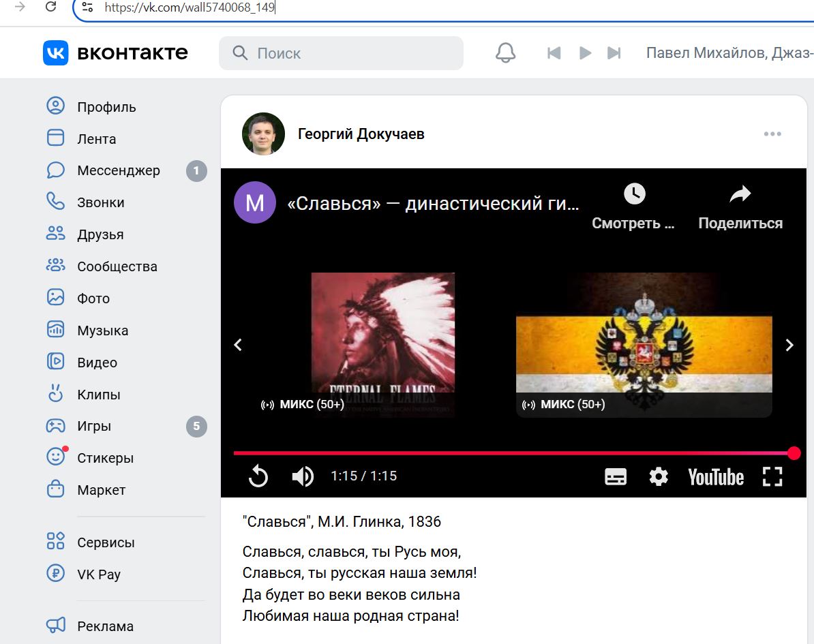814x644 pixels.
Task: Open Eternal Flames mix thumbnail
Action: click(x=383, y=345)
